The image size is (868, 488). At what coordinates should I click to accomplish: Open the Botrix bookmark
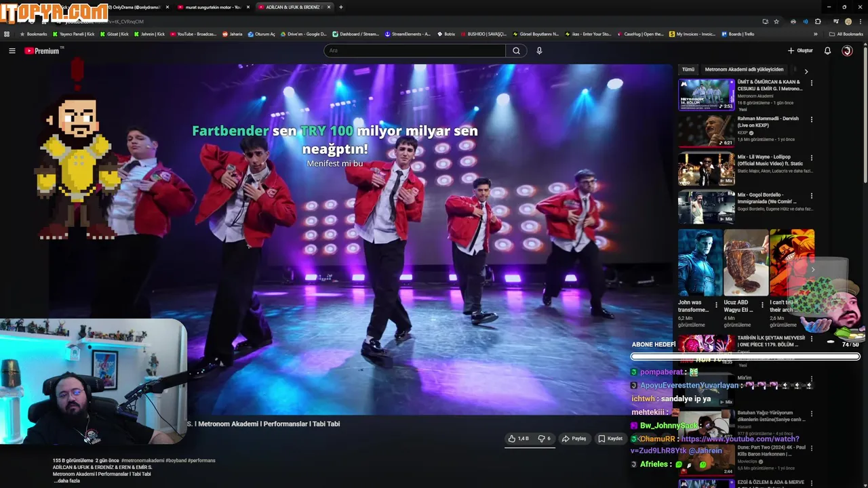point(446,34)
